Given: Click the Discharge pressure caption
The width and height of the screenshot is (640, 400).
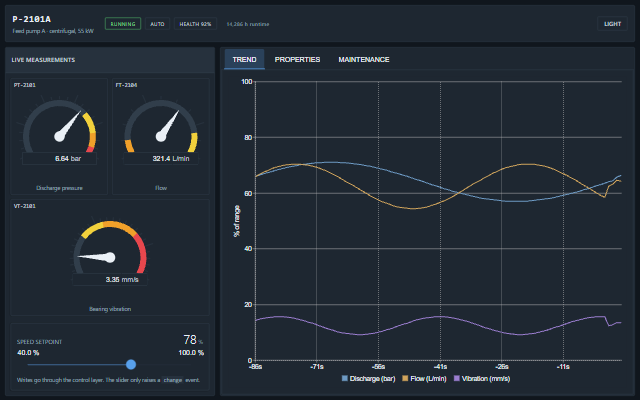Looking at the screenshot, I should pyautogui.click(x=60, y=188).
